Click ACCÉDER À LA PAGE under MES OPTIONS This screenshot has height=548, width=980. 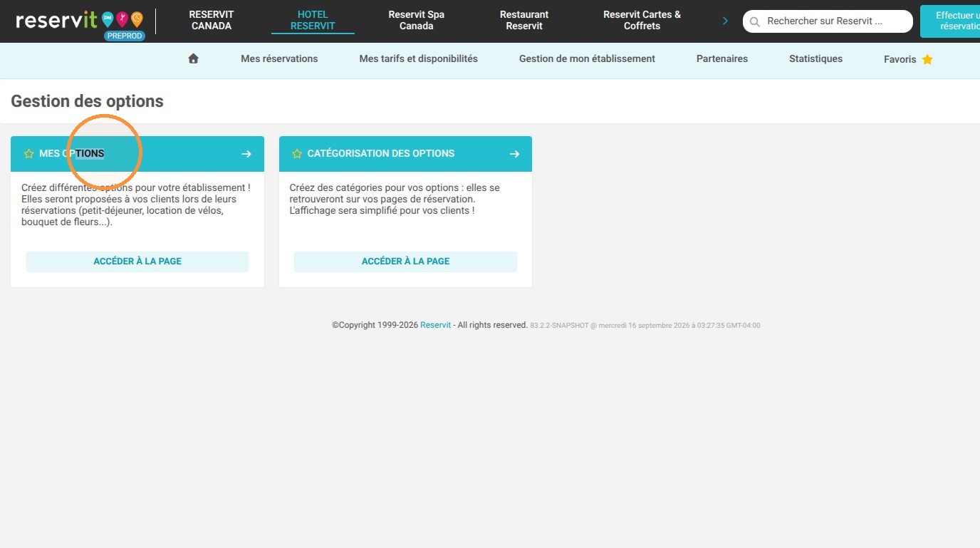(137, 262)
